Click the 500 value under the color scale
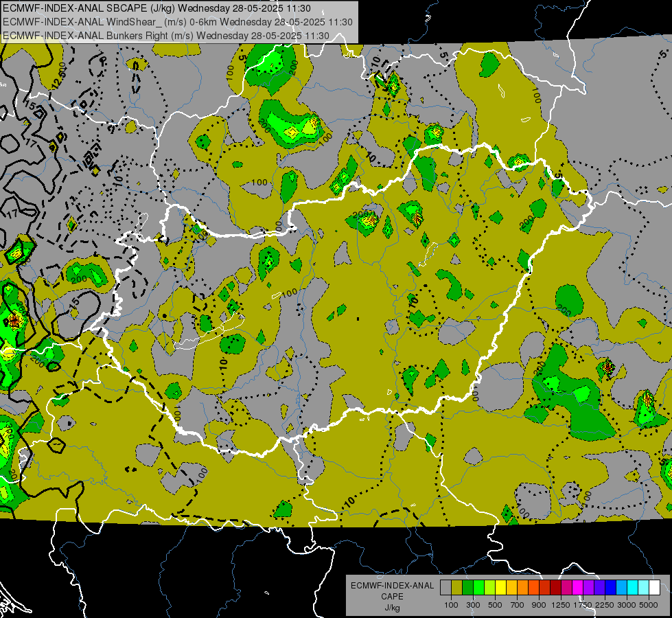672x618 pixels. (495, 605)
